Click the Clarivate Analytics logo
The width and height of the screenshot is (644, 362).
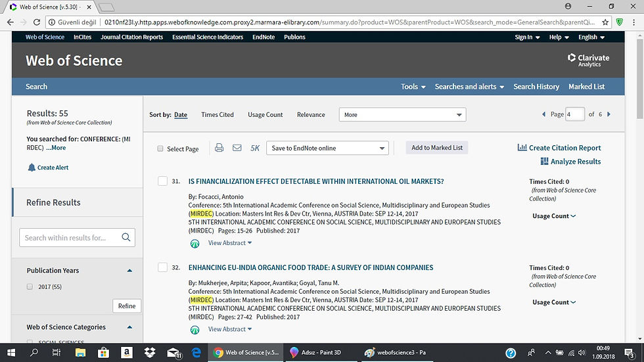(589, 60)
